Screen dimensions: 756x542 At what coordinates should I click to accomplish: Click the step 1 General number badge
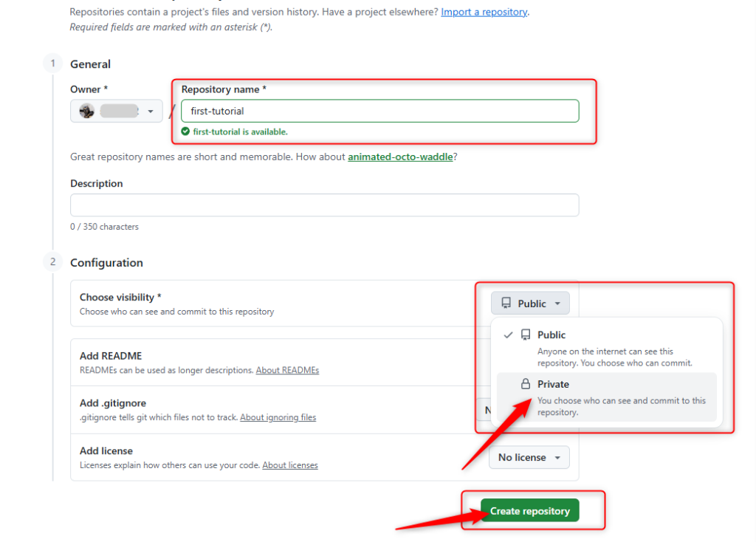tap(52, 64)
